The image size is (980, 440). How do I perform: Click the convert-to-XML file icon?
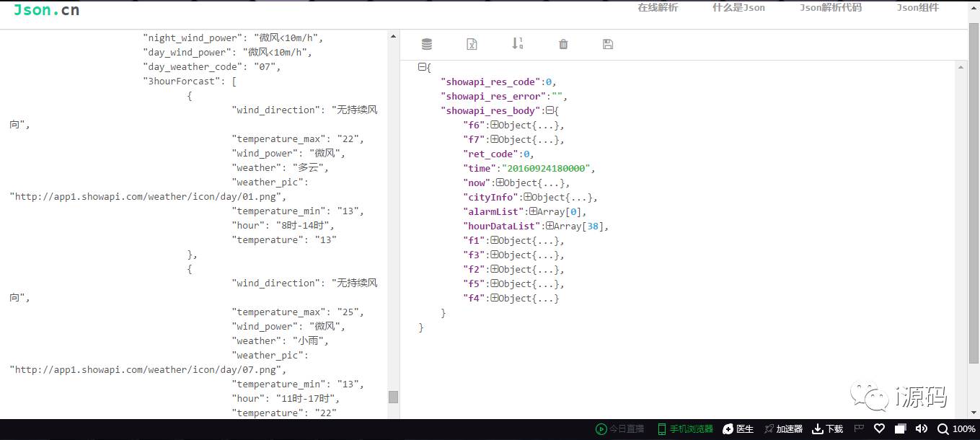point(472,44)
